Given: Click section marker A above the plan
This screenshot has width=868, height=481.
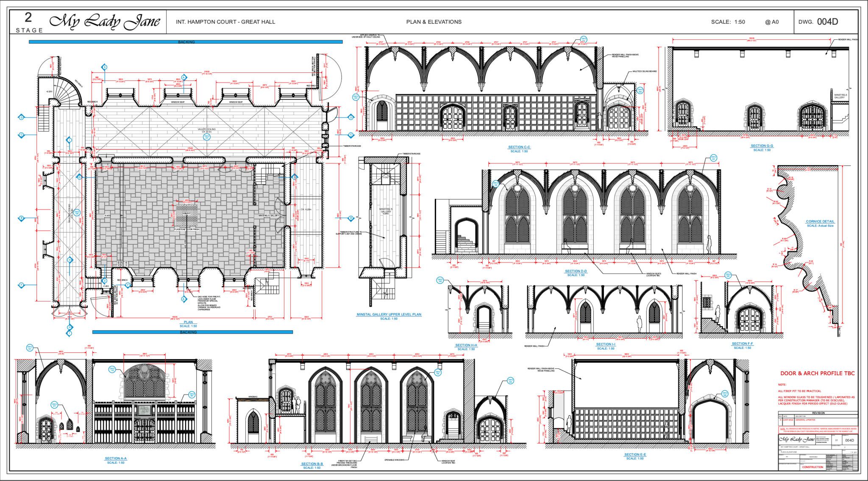Looking at the screenshot, I should [184, 77].
